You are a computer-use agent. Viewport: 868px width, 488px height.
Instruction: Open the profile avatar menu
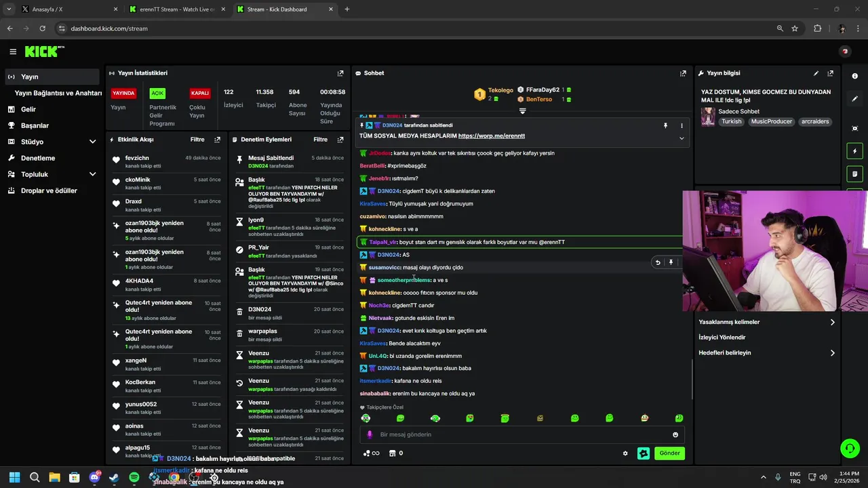(x=845, y=52)
